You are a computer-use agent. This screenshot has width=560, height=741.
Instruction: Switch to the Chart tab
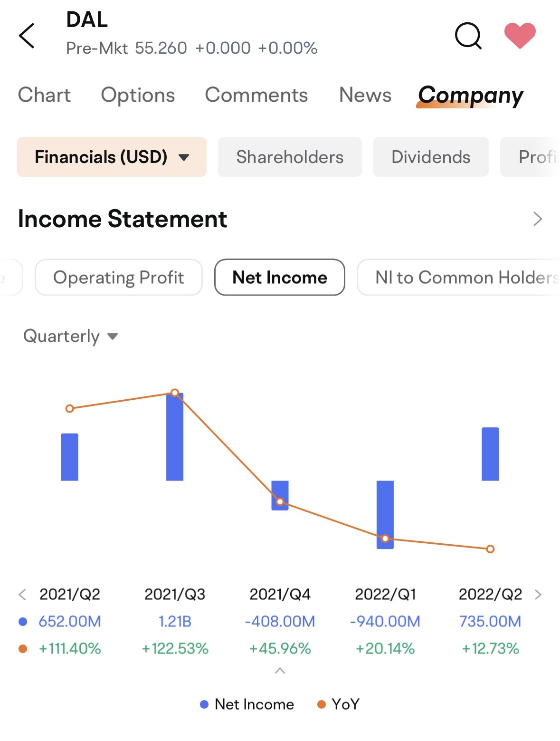[44, 95]
